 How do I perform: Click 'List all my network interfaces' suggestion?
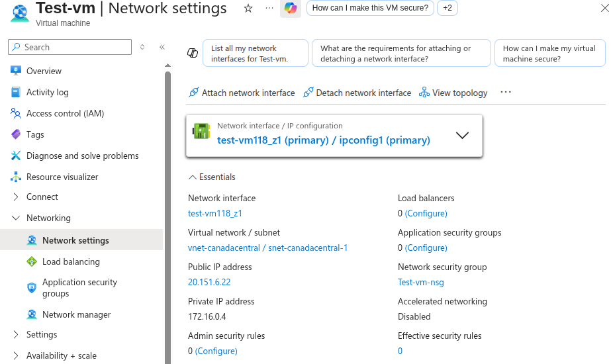(x=256, y=53)
